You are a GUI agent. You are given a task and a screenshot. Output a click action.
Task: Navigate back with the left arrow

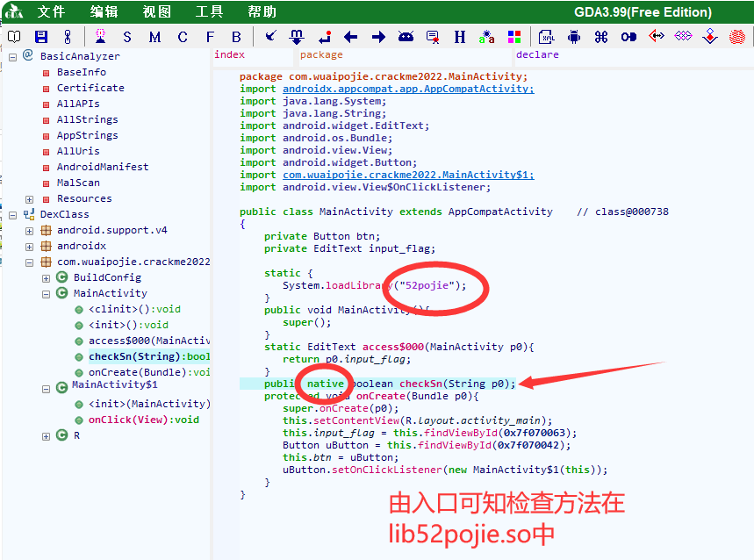(351, 37)
